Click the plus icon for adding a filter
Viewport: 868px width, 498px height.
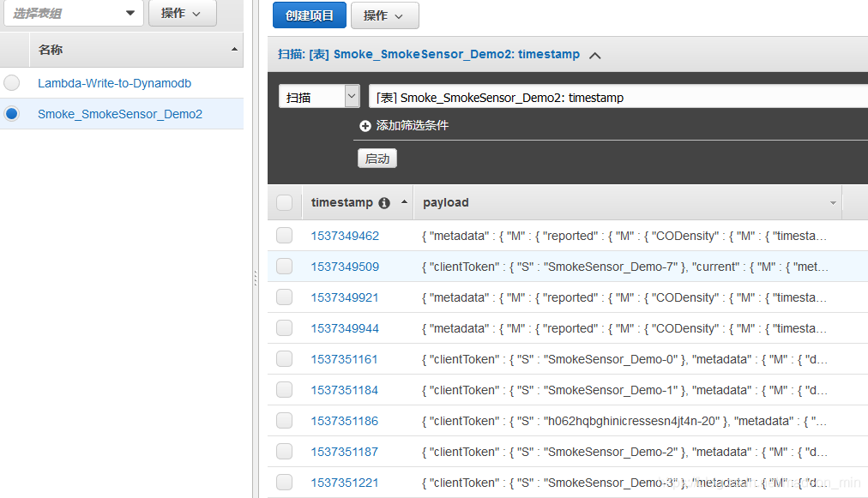365,126
